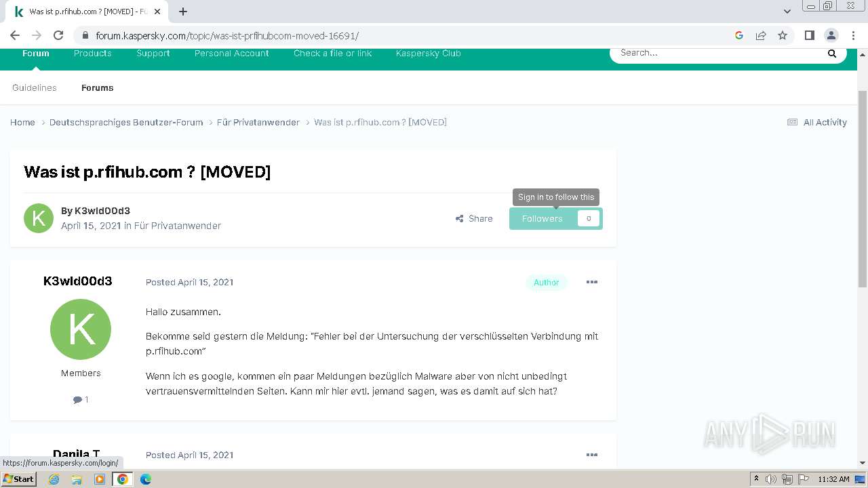Open Personal Account menu item
The width and height of the screenshot is (868, 488).
[x=232, y=54]
